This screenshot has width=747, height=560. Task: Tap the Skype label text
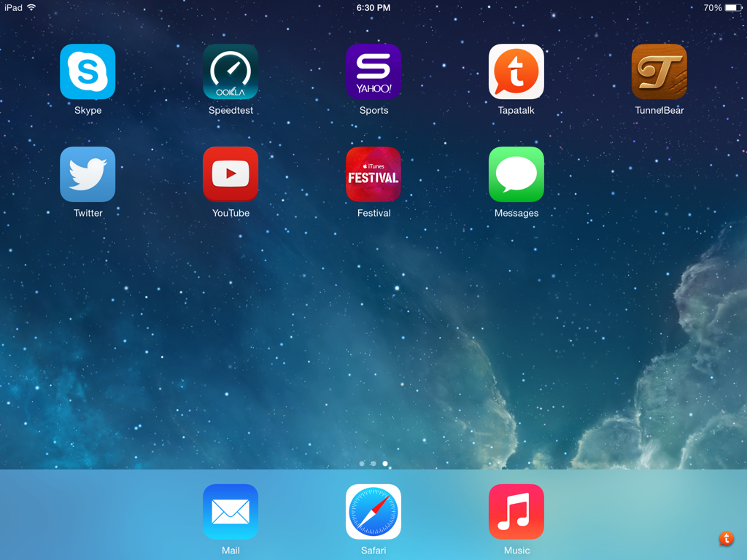click(88, 111)
